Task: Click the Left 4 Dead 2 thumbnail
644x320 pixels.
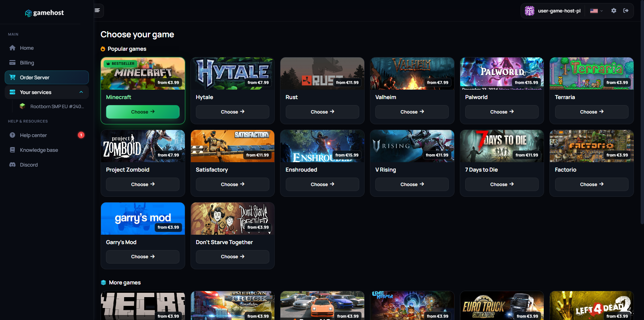Action: point(592,306)
